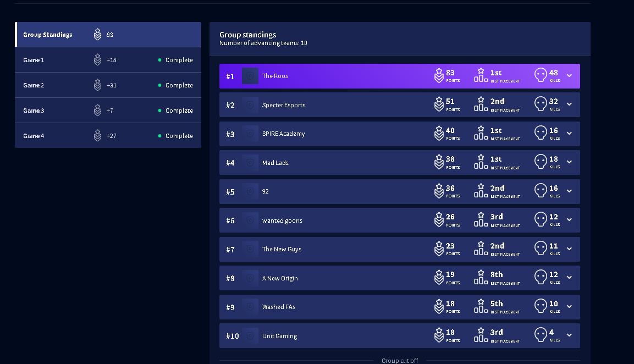Select Mad Lads team name

click(x=275, y=163)
